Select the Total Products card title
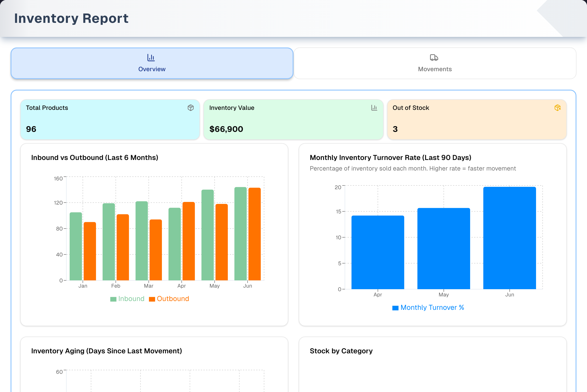This screenshot has height=392, width=587. tap(47, 108)
